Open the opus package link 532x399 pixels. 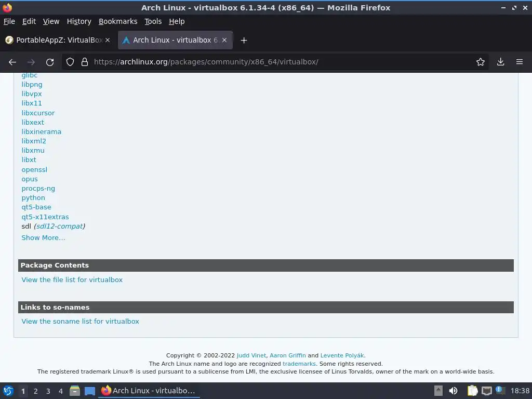[x=30, y=179]
